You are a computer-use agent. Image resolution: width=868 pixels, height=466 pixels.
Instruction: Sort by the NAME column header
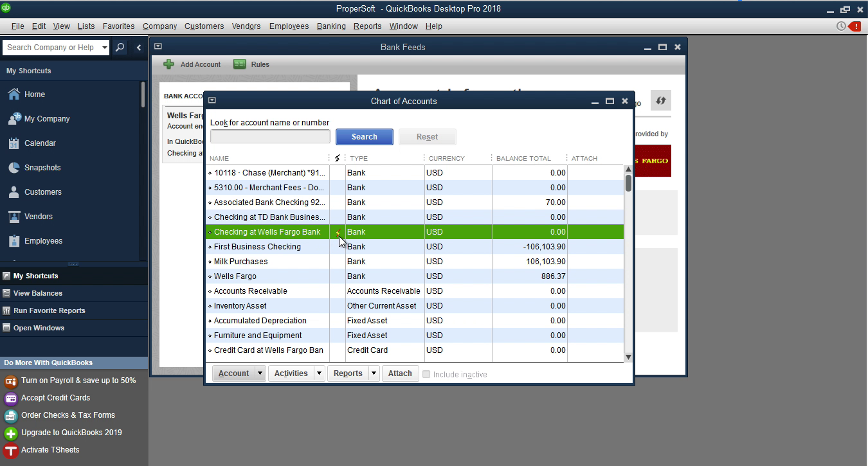point(219,158)
